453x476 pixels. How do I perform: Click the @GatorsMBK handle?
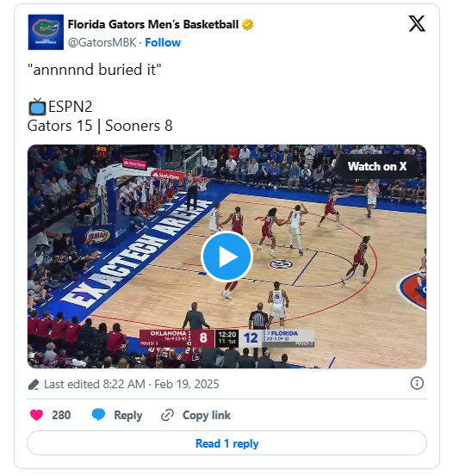point(102,42)
